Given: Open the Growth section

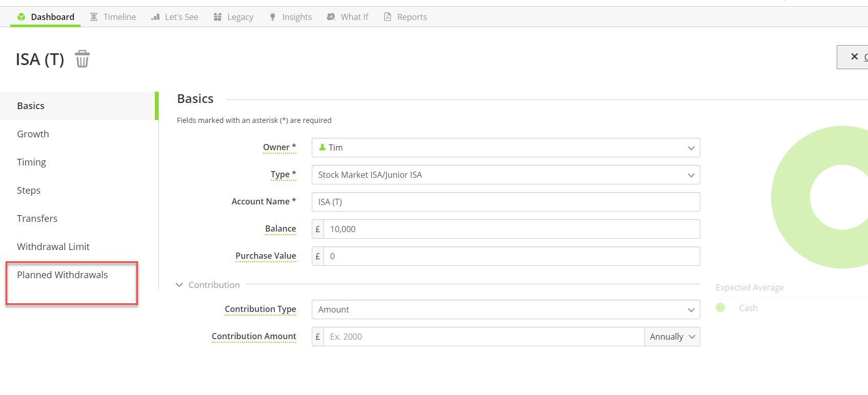Looking at the screenshot, I should click(x=79, y=134).
